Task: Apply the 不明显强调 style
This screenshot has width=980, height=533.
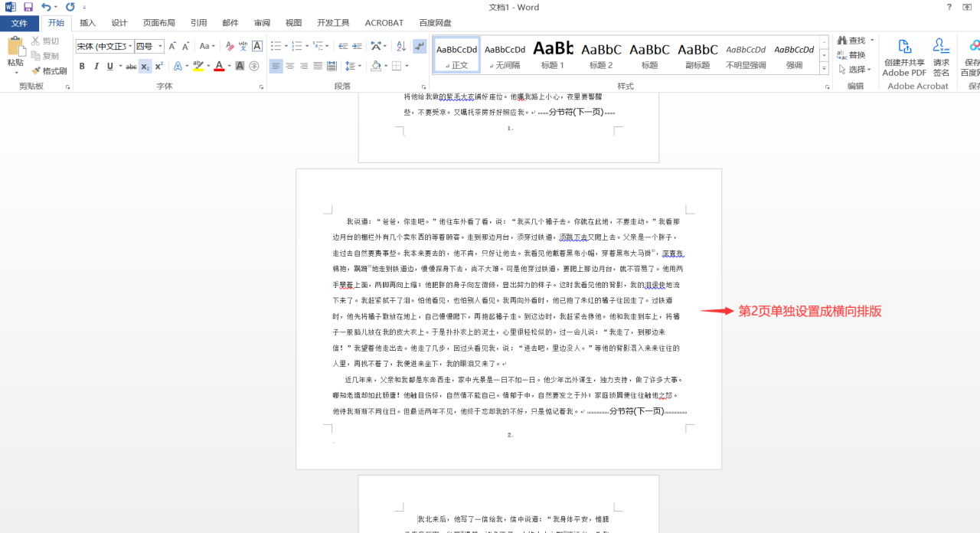Action: coord(746,54)
